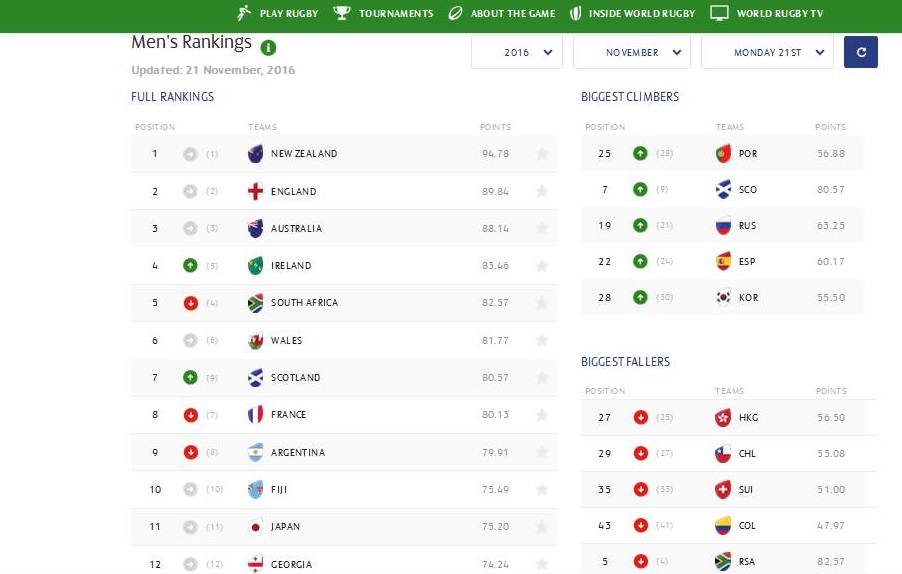Open the Monday 21st day dropdown
Screen dimensions: 902x574
click(767, 52)
